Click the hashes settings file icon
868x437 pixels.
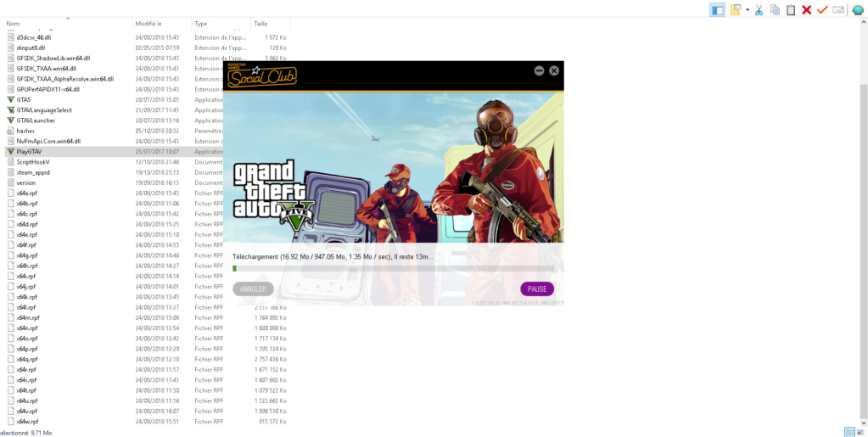click(10, 131)
